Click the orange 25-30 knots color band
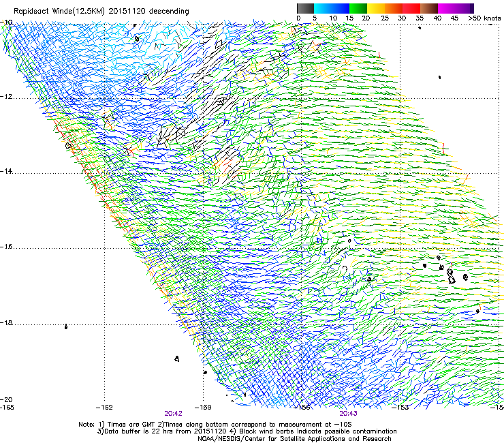504x443 pixels. 394,8
